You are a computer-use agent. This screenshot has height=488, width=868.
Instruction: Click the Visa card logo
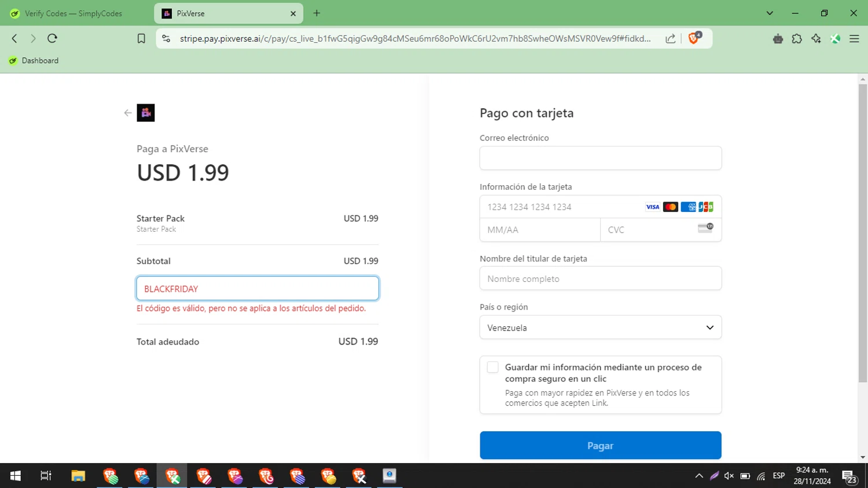click(x=653, y=207)
